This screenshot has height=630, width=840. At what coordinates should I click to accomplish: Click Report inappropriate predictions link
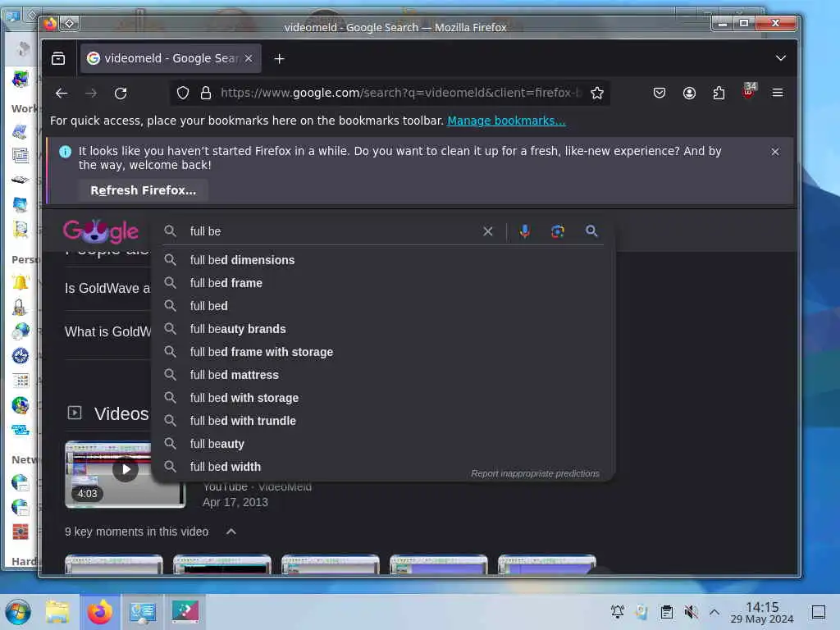[535, 473]
